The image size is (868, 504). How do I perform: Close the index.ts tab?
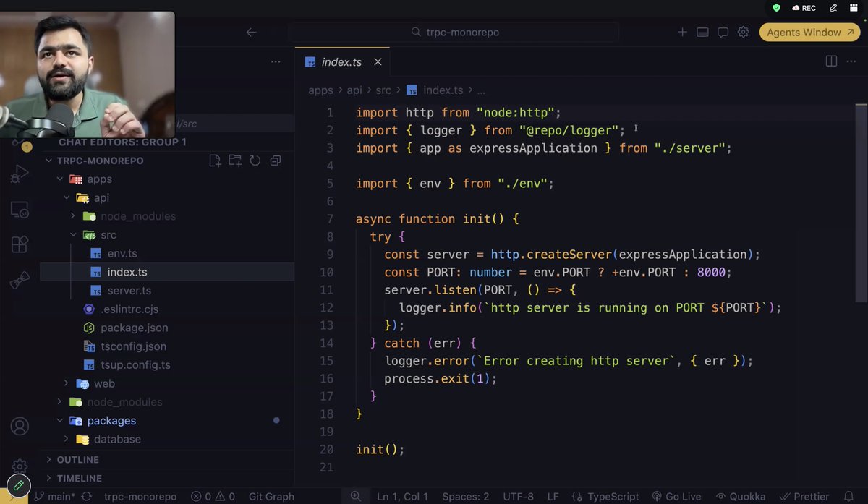coord(378,62)
